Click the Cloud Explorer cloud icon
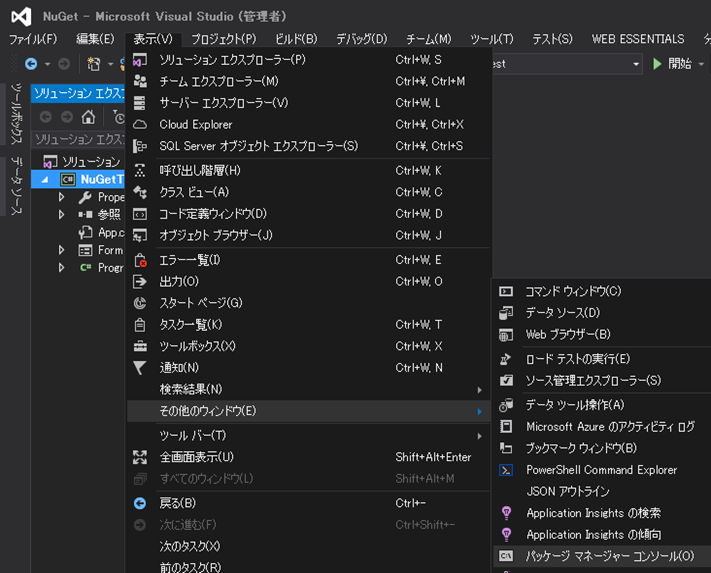This screenshot has width=711, height=573. [140, 125]
